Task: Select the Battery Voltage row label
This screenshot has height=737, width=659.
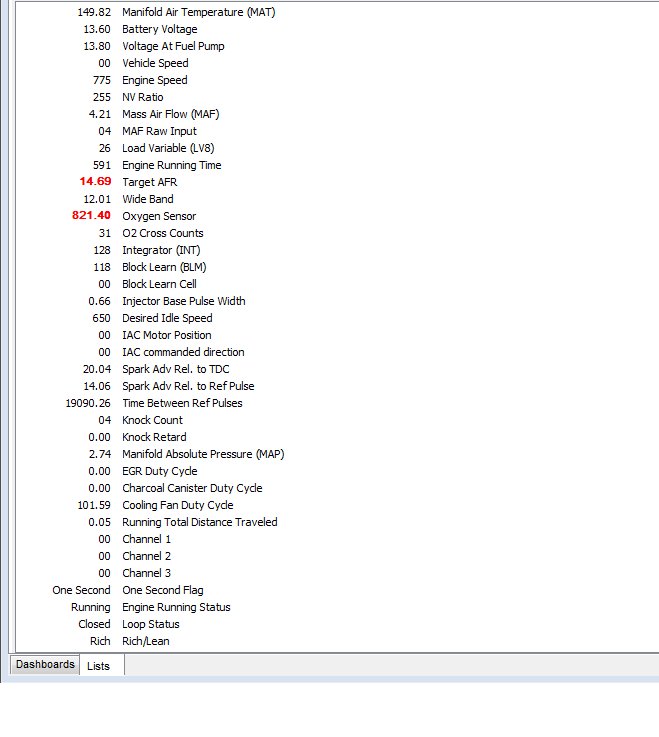Action: click(160, 29)
